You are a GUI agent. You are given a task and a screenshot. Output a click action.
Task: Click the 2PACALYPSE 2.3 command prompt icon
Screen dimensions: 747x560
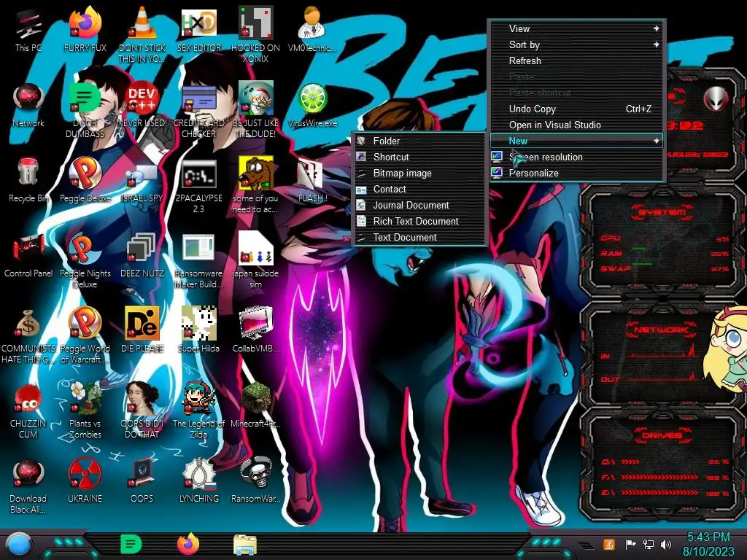(x=198, y=186)
